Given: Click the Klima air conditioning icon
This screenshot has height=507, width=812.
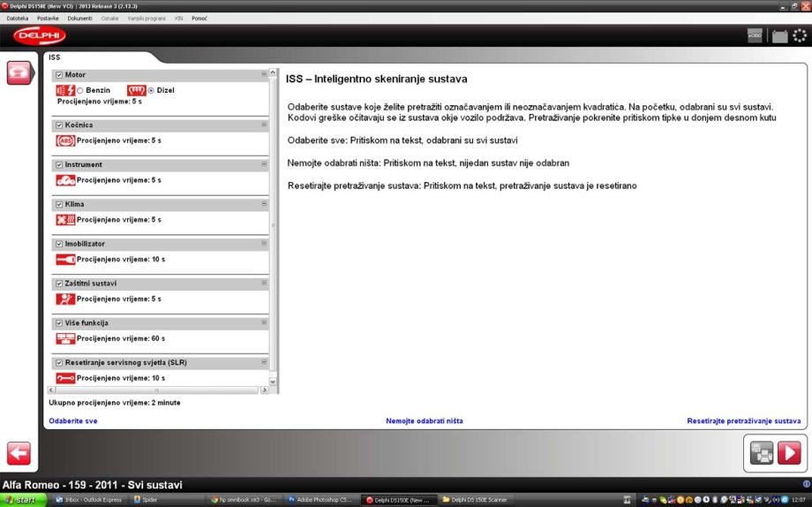Looking at the screenshot, I should pyautogui.click(x=65, y=220).
